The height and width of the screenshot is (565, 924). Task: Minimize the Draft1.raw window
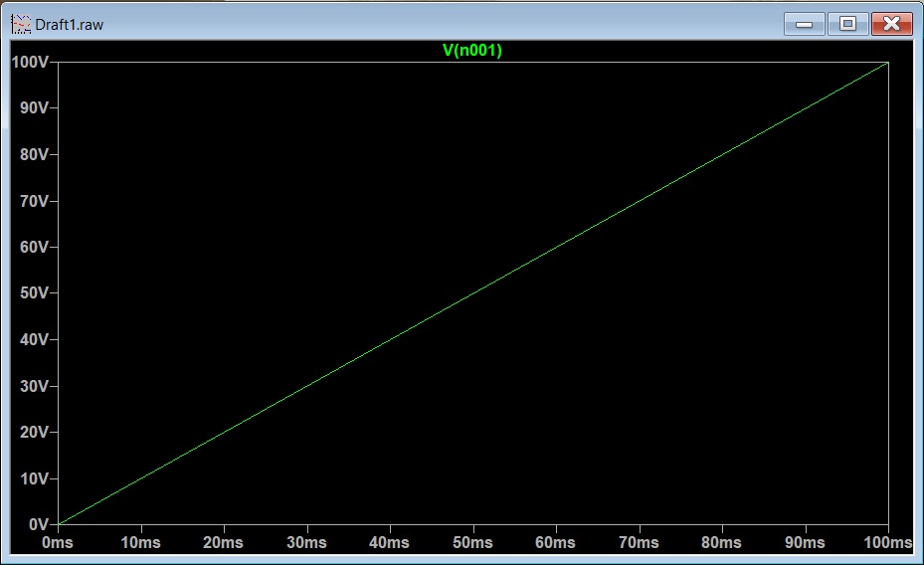(x=804, y=24)
